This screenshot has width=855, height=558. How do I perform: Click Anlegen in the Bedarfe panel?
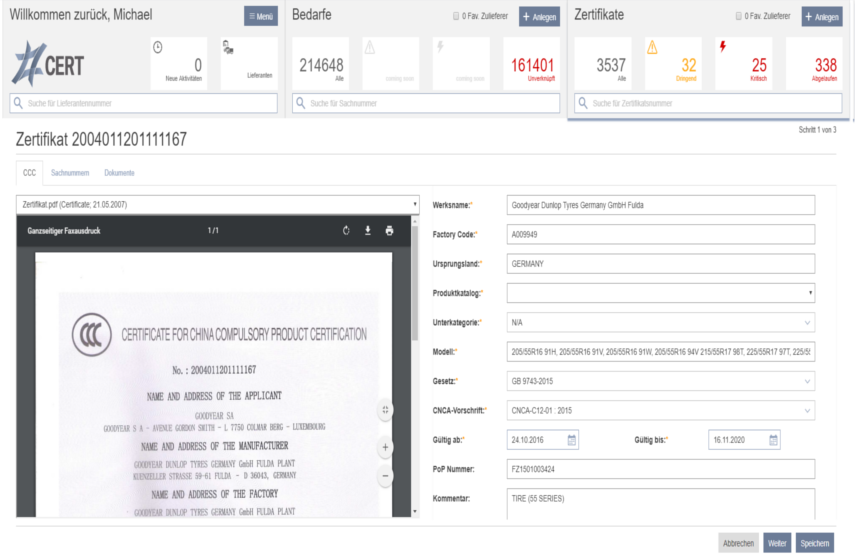click(539, 16)
